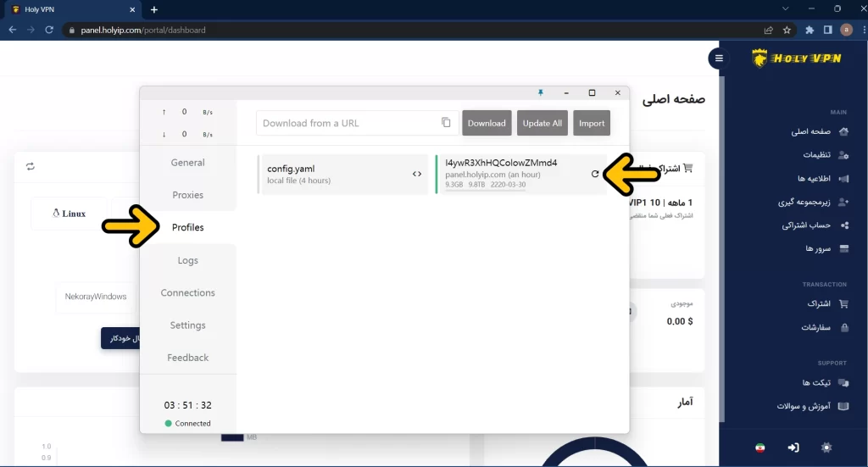Open browser extensions puzzle icon
This screenshot has height=467, width=868.
tap(809, 30)
